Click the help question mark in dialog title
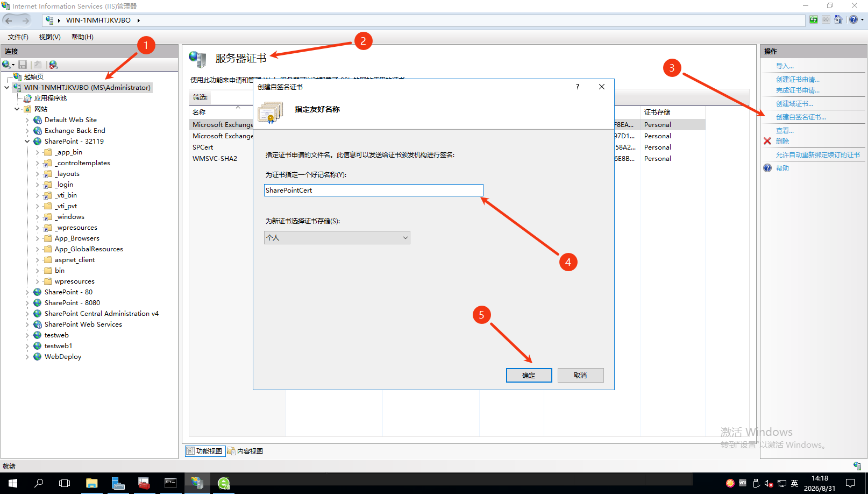Image resolution: width=868 pixels, height=494 pixels. coord(578,87)
